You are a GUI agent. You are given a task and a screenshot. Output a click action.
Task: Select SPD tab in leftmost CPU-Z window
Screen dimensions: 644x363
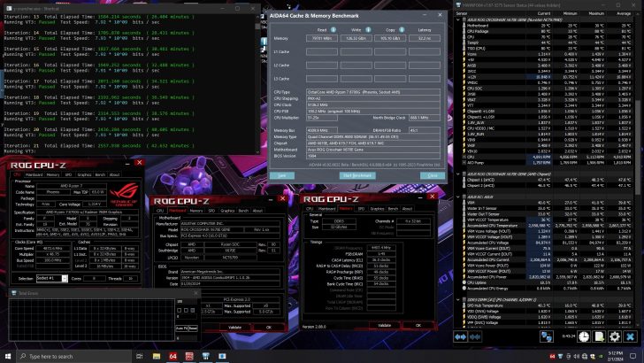point(68,174)
